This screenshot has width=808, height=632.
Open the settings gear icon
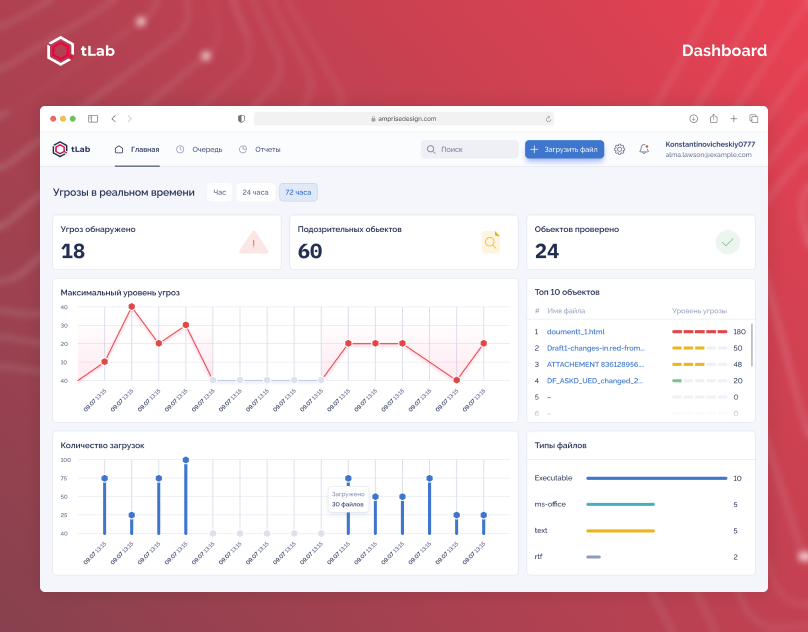pyautogui.click(x=619, y=149)
